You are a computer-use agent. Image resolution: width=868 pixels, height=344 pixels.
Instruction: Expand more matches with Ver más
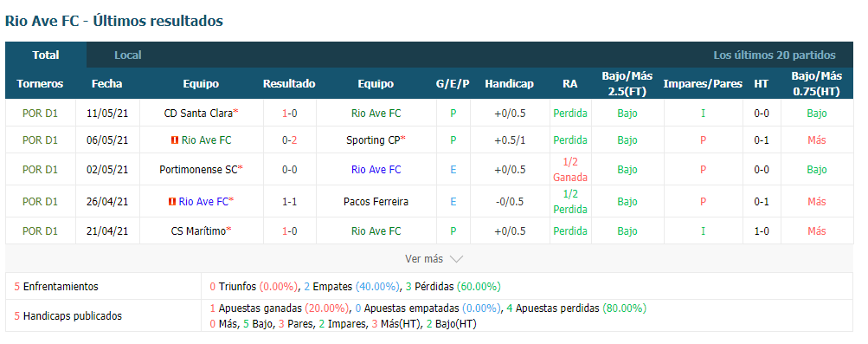[434, 259]
